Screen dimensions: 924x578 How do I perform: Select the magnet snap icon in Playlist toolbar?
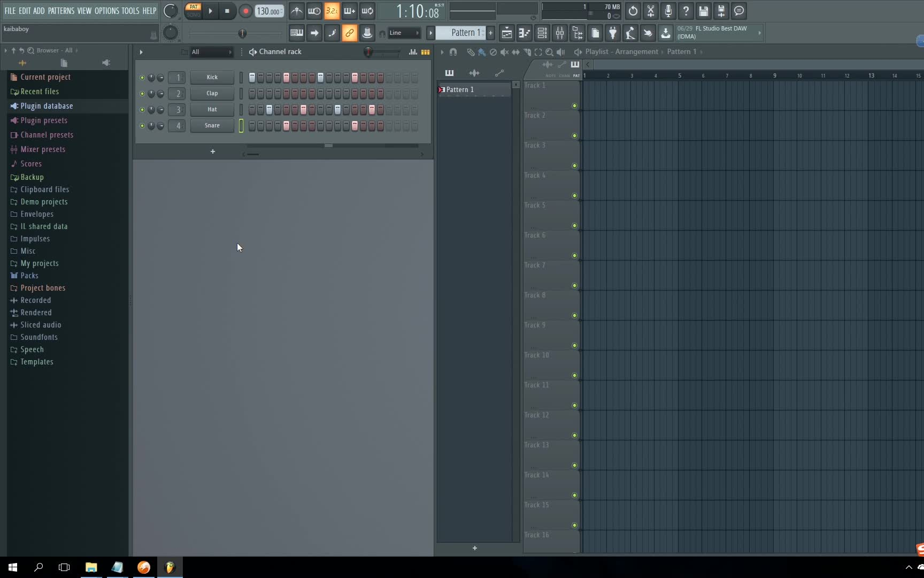tap(453, 52)
